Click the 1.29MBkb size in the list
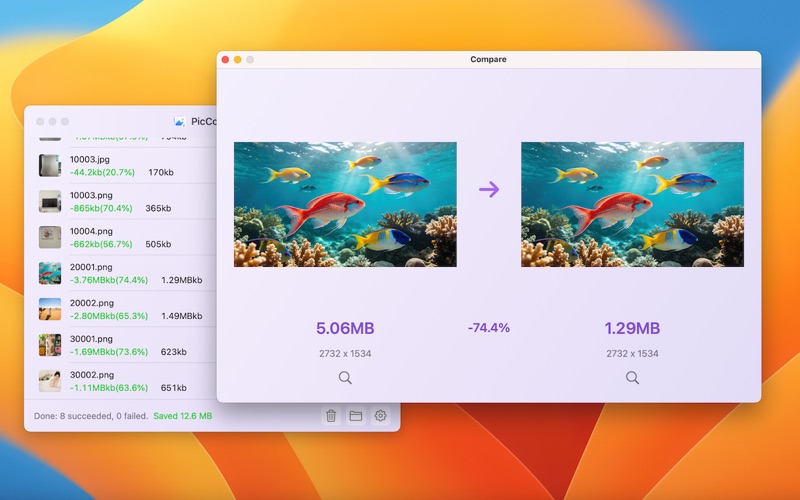Screen dimensions: 800x500 pyautogui.click(x=182, y=280)
